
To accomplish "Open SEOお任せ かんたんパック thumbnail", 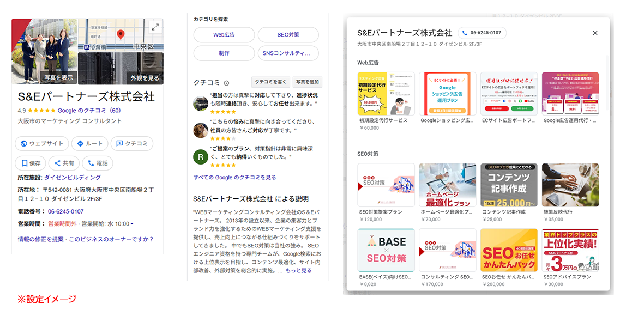I will (x=509, y=250).
